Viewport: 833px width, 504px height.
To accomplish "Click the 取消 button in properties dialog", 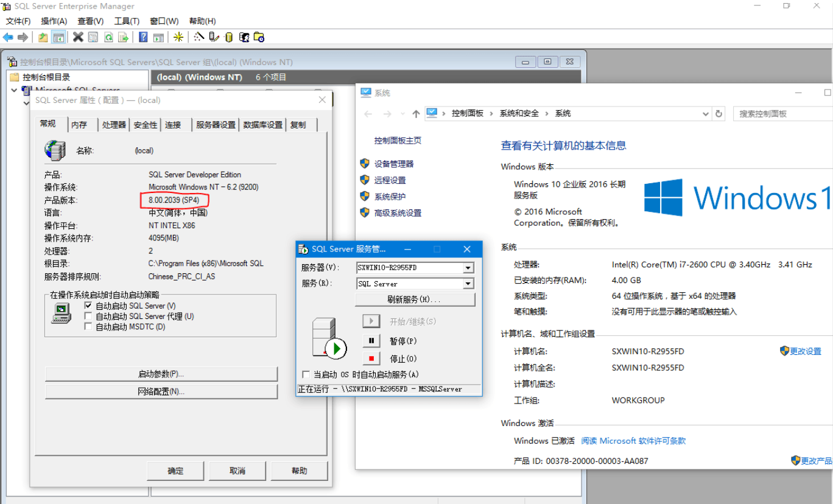I will [237, 471].
